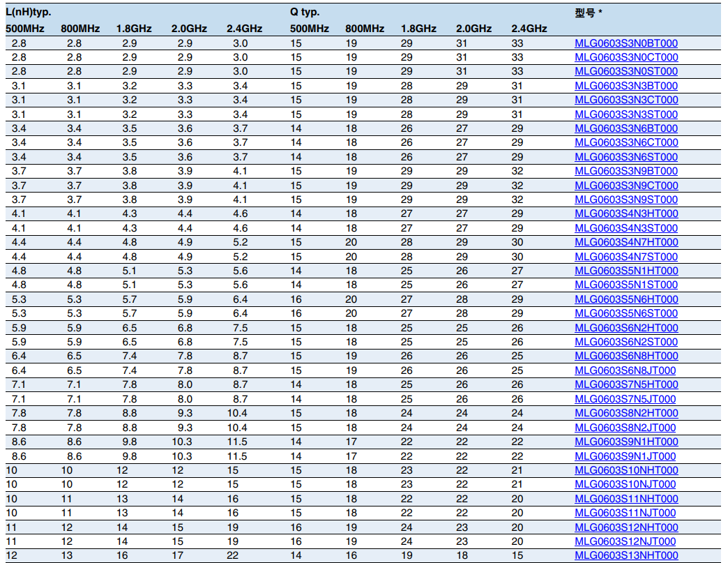
Task: Open the MLG0603S3N0ST000 part link
Action: tap(626, 71)
